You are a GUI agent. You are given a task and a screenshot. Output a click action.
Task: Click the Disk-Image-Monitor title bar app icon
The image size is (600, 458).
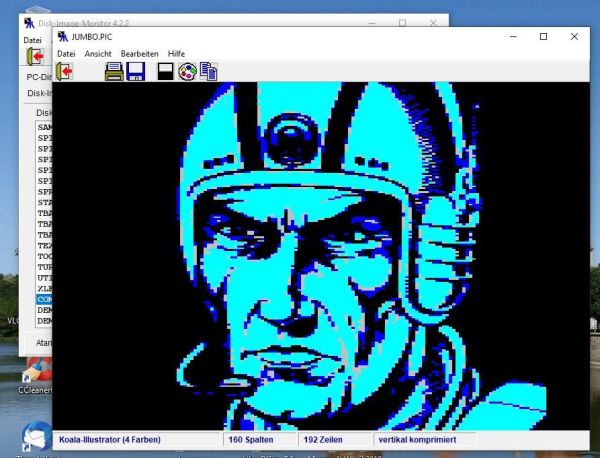[x=29, y=23]
